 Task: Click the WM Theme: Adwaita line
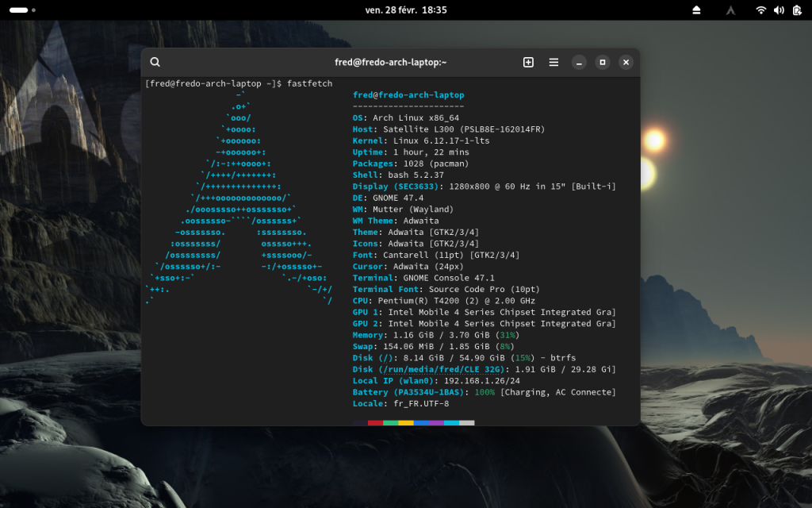[x=396, y=221]
